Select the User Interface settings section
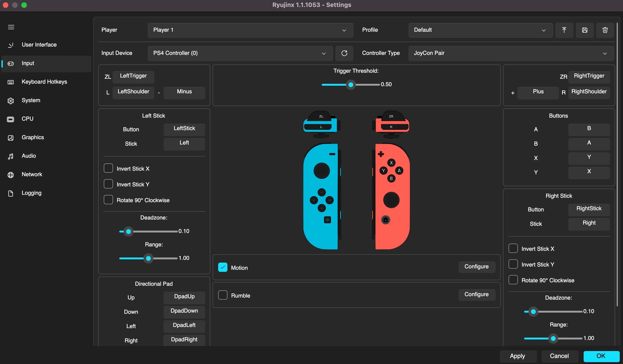This screenshot has width=623, height=364. coord(39,45)
